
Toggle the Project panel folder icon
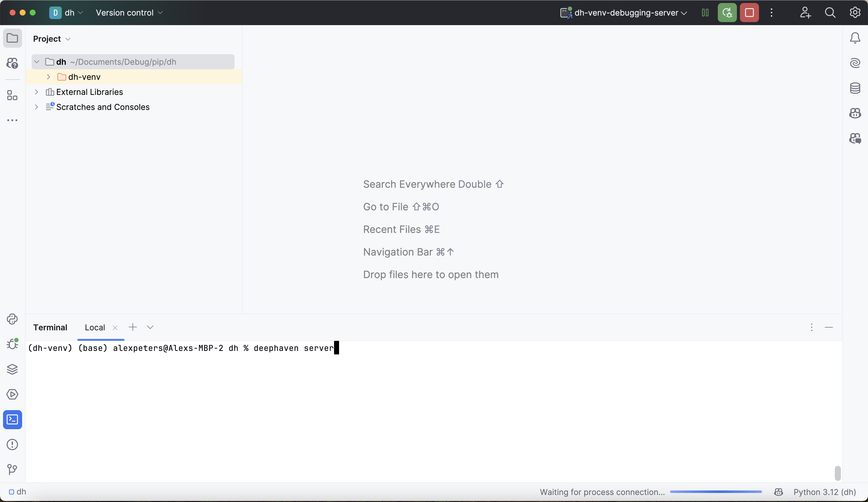click(12, 38)
